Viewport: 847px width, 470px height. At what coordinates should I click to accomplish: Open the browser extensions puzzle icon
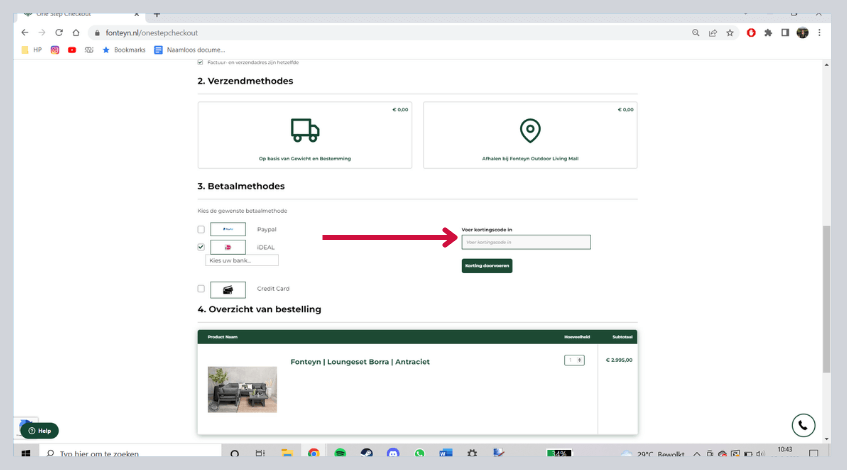coord(767,32)
